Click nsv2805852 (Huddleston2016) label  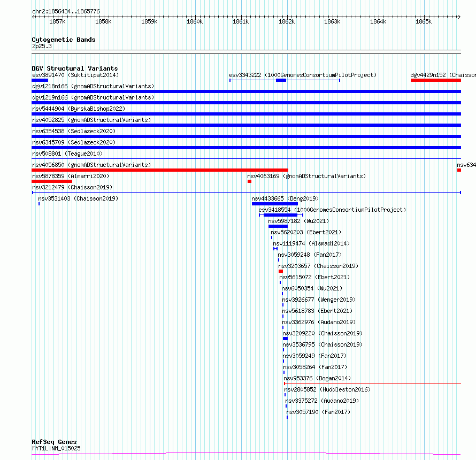327,389
